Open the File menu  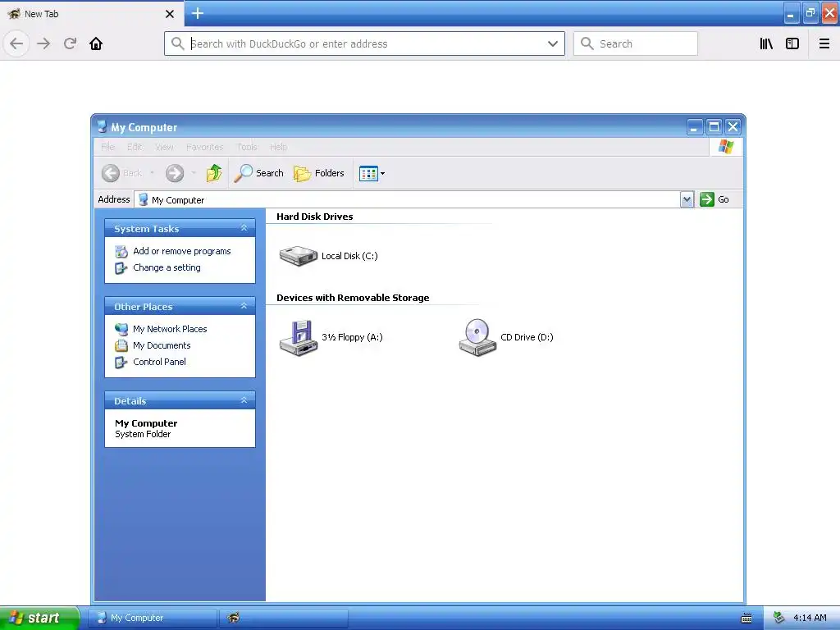pyautogui.click(x=107, y=147)
